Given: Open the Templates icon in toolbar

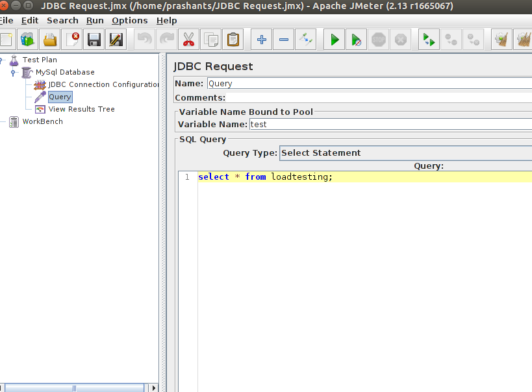Looking at the screenshot, I should (27, 40).
